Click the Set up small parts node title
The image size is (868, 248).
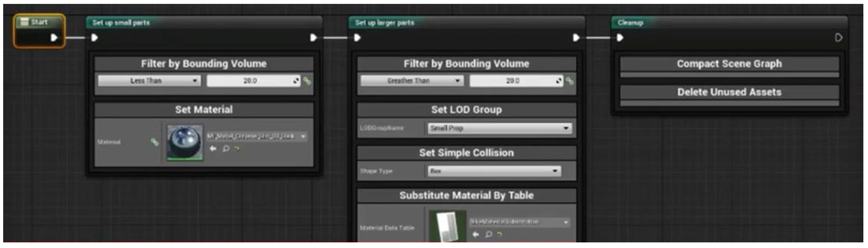pyautogui.click(x=121, y=22)
